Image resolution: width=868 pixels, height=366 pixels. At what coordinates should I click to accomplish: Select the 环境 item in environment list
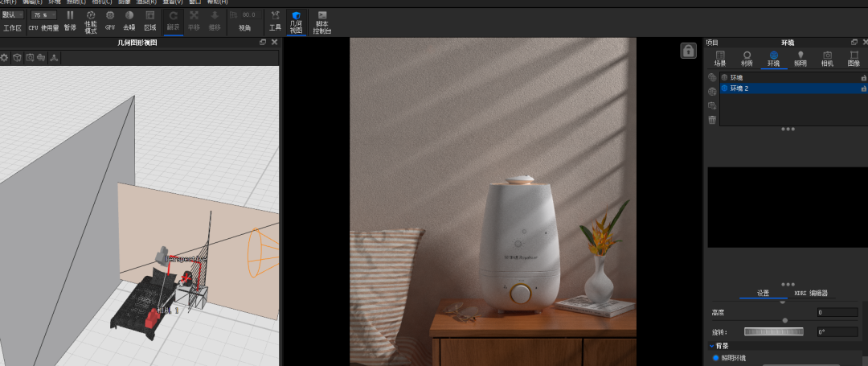coord(736,77)
